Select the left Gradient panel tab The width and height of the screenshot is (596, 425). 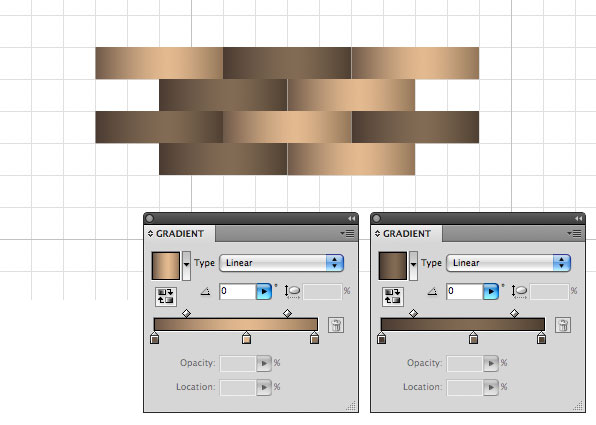179,233
